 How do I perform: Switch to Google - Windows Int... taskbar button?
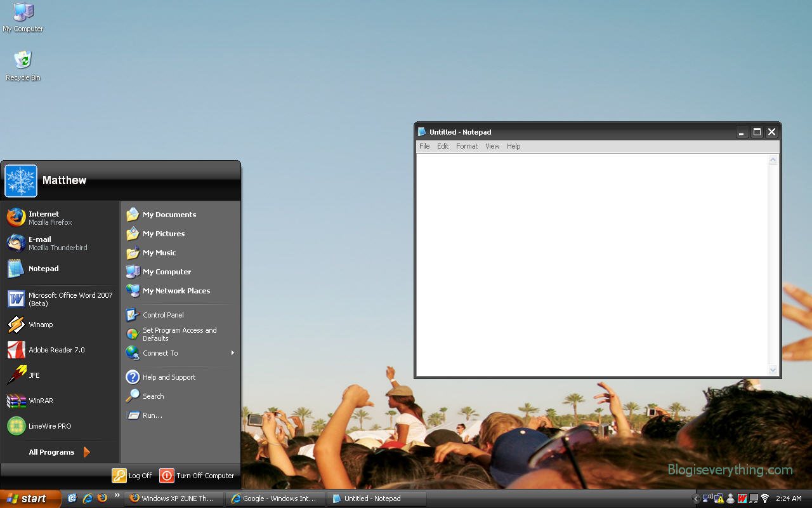coord(275,498)
